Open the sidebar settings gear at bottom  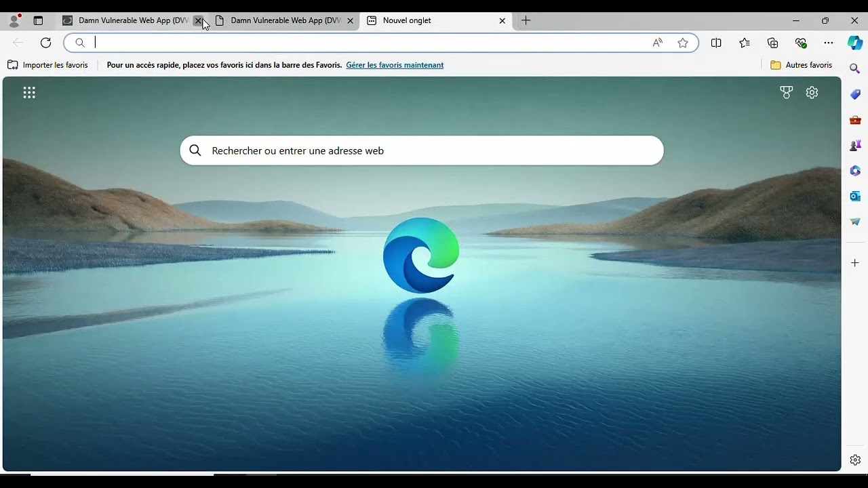pyautogui.click(x=855, y=460)
